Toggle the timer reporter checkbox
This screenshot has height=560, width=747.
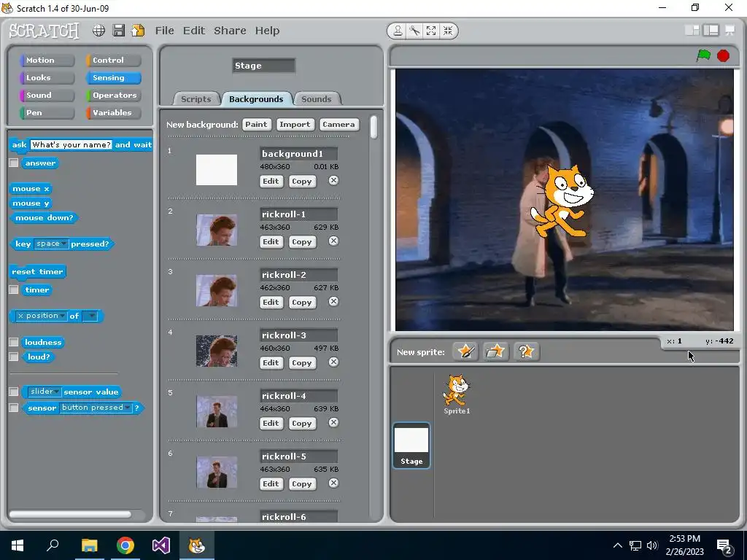click(14, 289)
